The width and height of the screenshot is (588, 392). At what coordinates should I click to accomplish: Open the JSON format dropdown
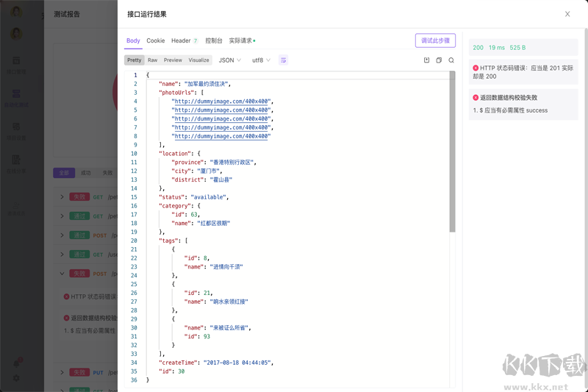[x=229, y=60]
